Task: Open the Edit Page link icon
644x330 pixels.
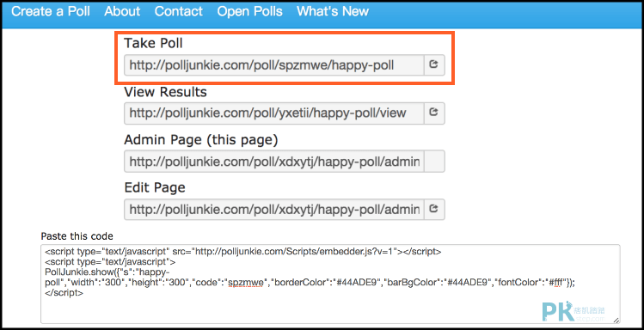Action: pyautogui.click(x=433, y=209)
